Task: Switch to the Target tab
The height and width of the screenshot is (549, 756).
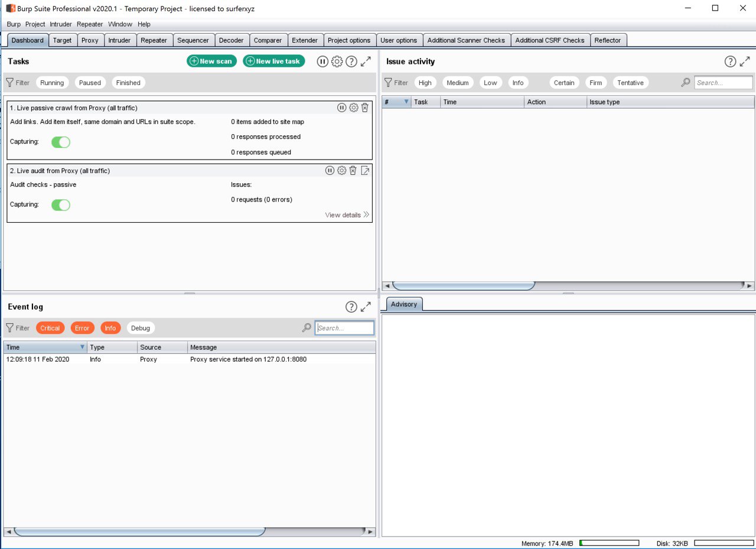Action: click(63, 40)
